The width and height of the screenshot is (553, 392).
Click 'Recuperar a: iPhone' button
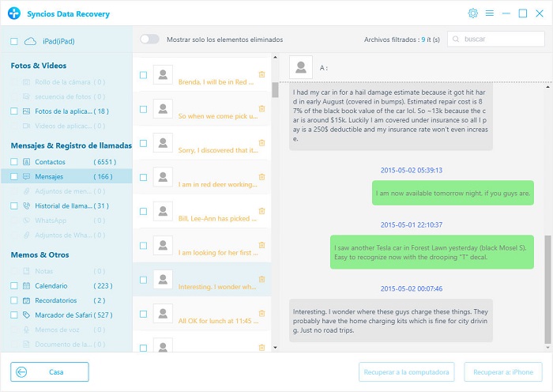(503, 372)
